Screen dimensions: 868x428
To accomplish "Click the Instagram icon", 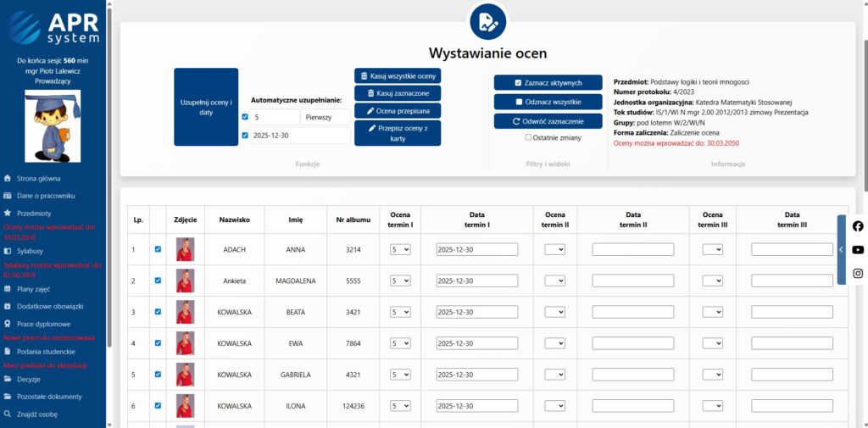I will click(x=858, y=273).
